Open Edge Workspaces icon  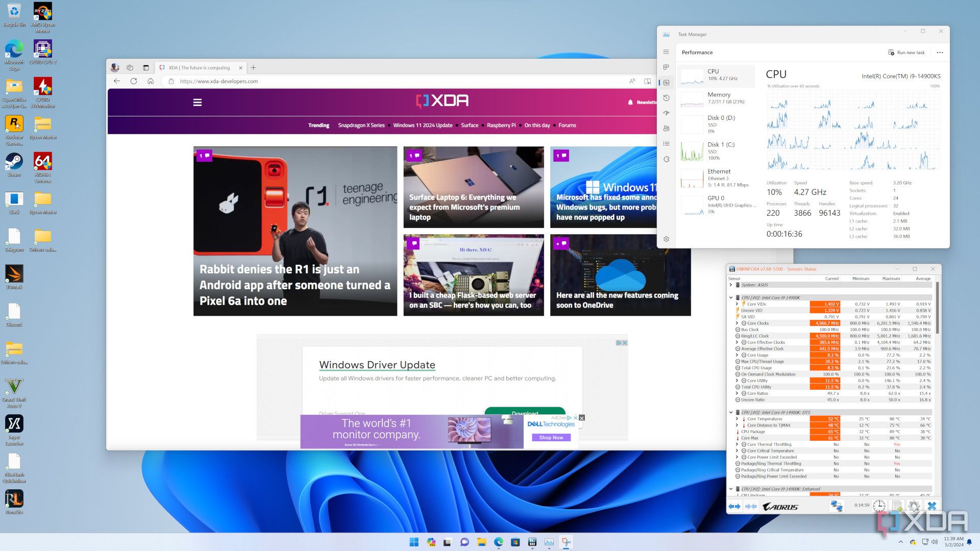[x=130, y=67]
